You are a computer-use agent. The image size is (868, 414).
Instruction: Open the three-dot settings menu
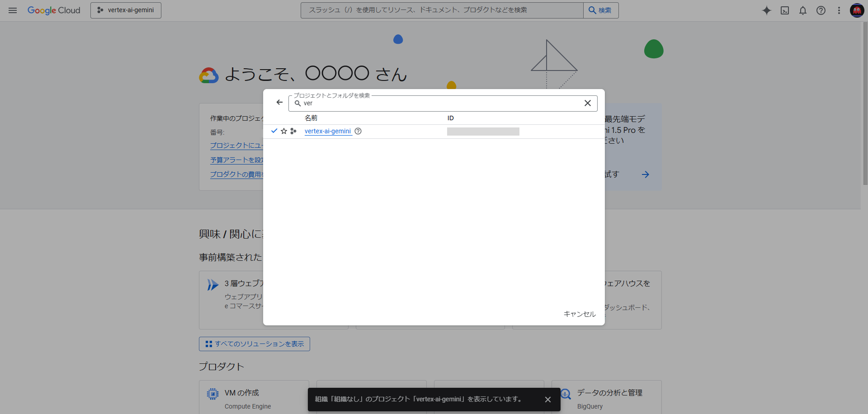tap(839, 10)
